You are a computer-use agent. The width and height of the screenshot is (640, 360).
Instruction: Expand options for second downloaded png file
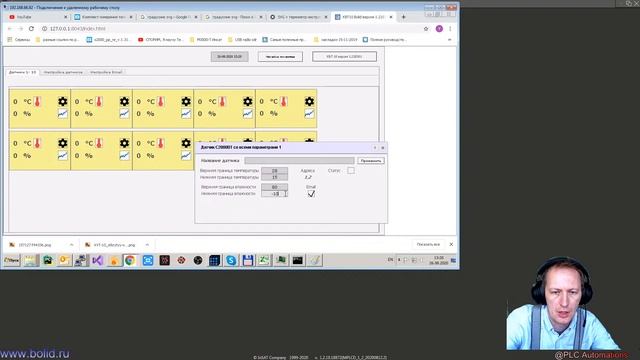coord(147,245)
